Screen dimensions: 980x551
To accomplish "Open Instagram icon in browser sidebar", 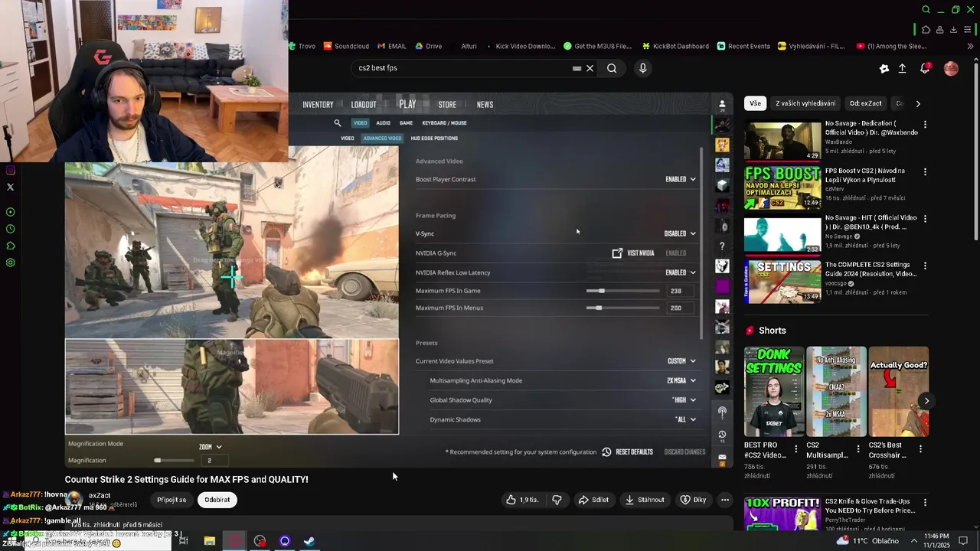I will click(10, 170).
